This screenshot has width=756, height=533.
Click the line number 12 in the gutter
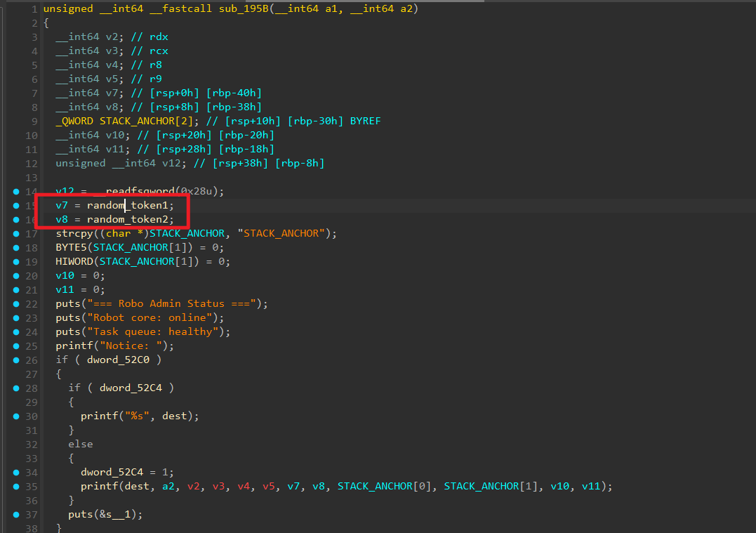[31, 163]
